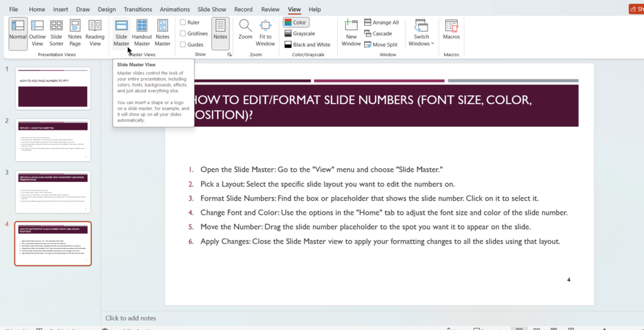The width and height of the screenshot is (644, 330).
Task: Enable the Gridlines checkbox
Action: coord(183,33)
